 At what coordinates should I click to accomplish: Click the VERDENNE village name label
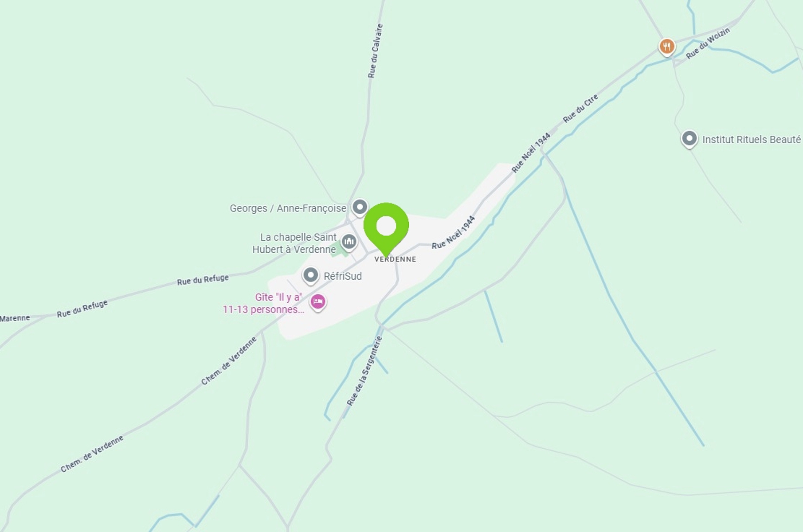tap(396, 259)
